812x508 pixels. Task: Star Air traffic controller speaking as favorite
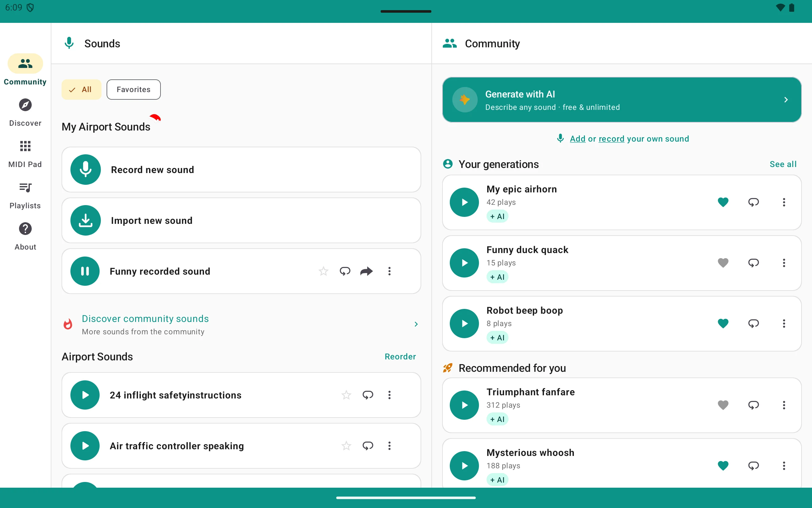point(346,446)
